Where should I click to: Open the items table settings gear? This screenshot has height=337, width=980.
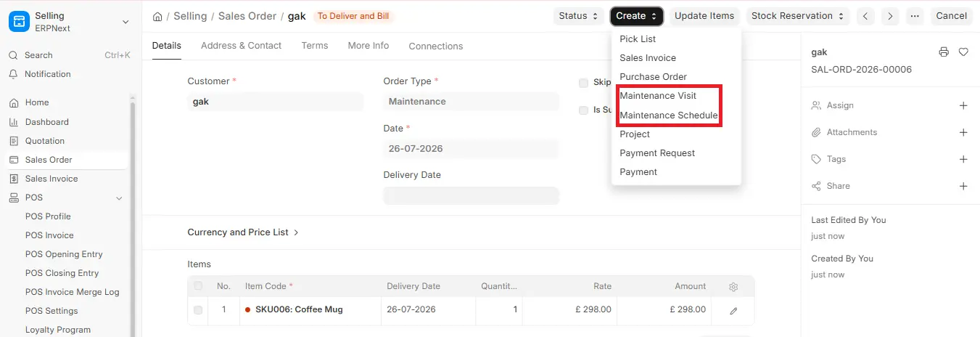click(733, 287)
